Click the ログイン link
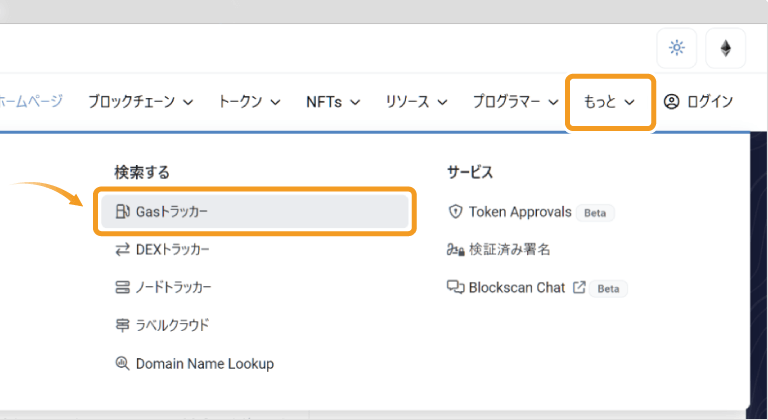Viewport: 768px width, 420px height. pyautogui.click(x=710, y=101)
